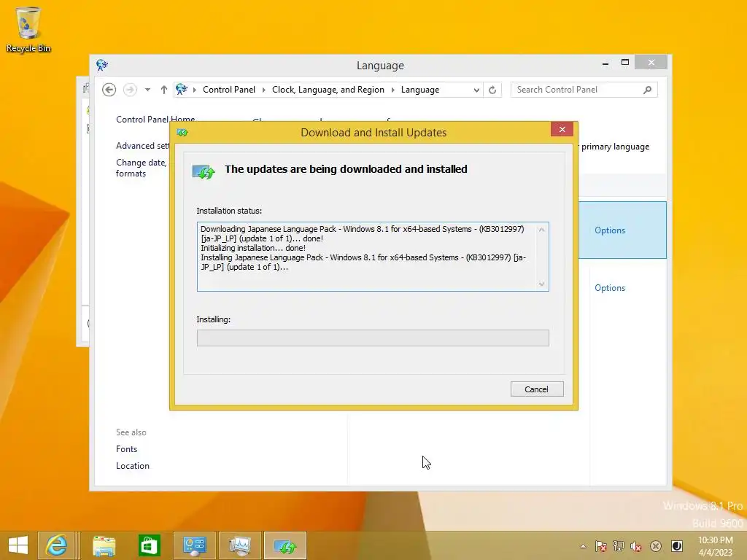Click the circled X tray icon
The image size is (747, 560).
656,546
